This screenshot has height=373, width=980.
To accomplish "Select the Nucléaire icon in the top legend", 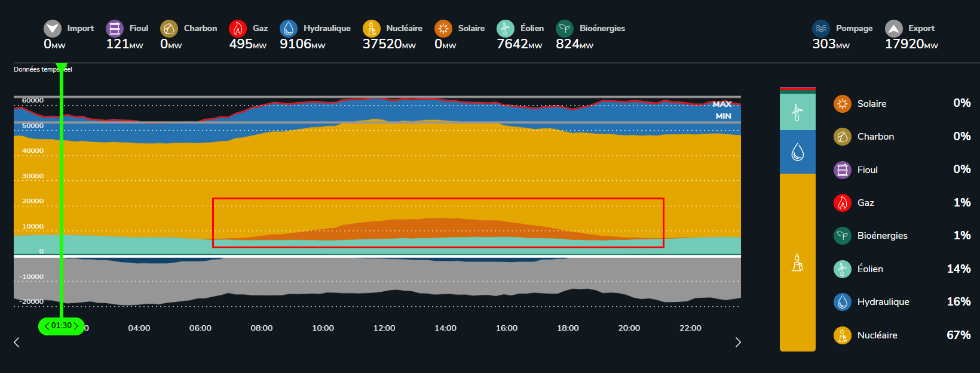I will coord(372,29).
